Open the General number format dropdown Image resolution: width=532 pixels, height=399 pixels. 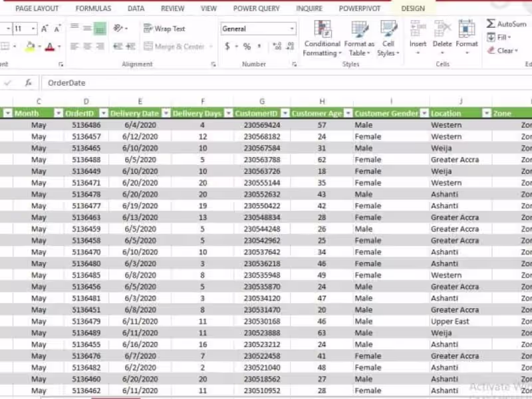(292, 29)
